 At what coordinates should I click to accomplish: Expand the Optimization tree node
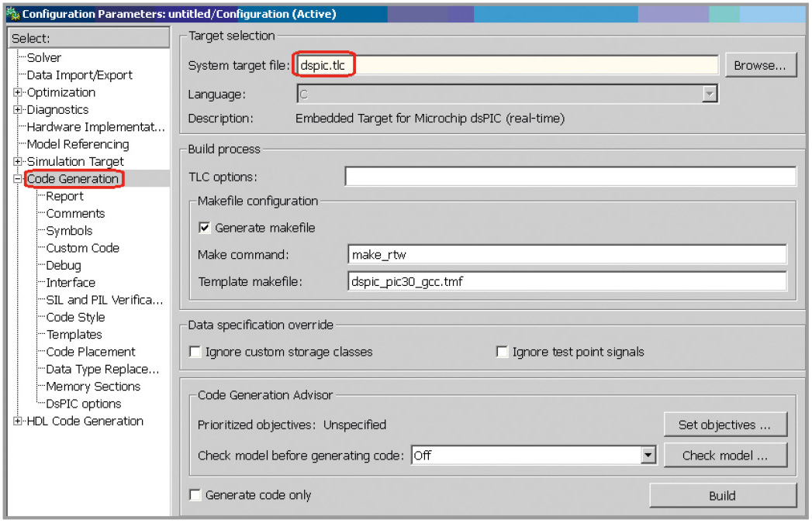(x=18, y=92)
